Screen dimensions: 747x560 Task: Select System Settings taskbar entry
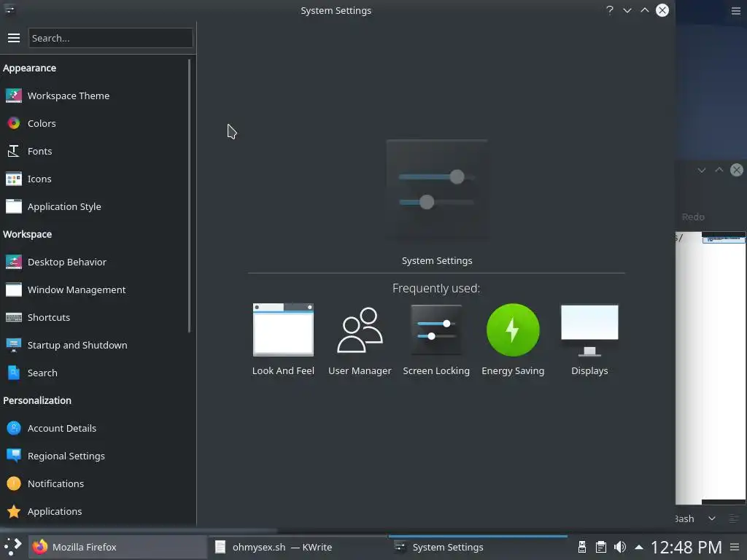[478, 547]
